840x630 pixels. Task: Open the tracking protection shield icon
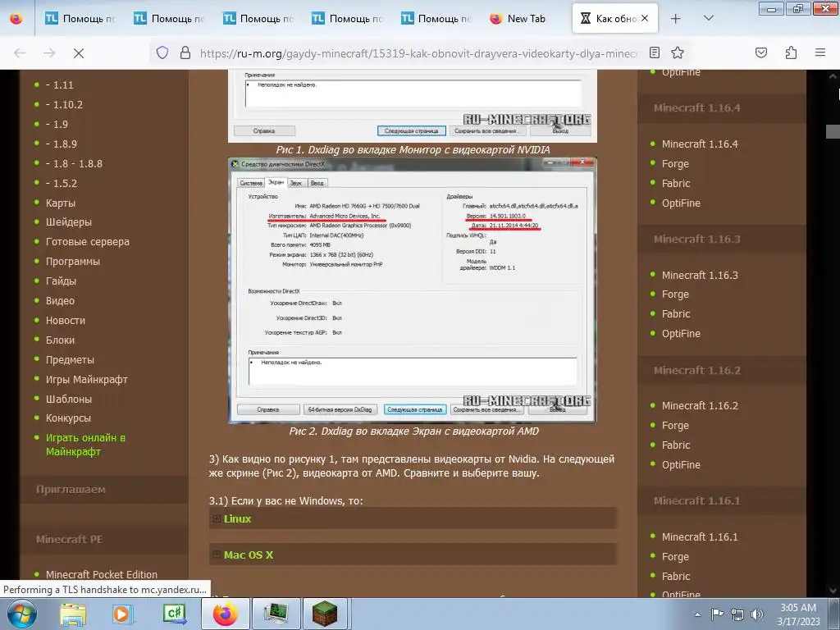[x=162, y=52]
